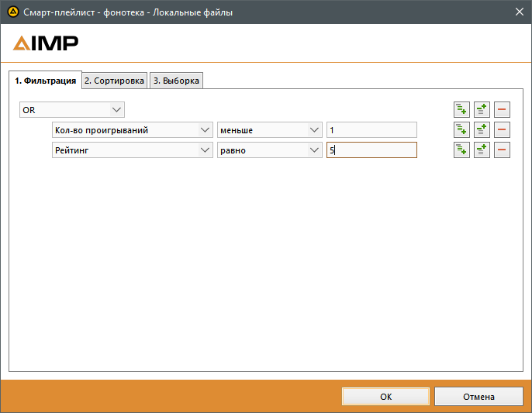Click the AIMP icon in the title bar
The width and height of the screenshot is (532, 413).
13,12
